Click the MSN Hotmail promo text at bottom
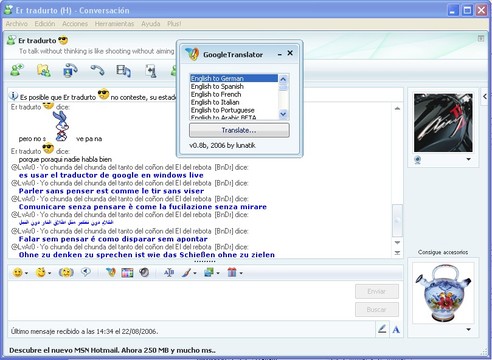Screen dimensions: 492x360 (112, 350)
